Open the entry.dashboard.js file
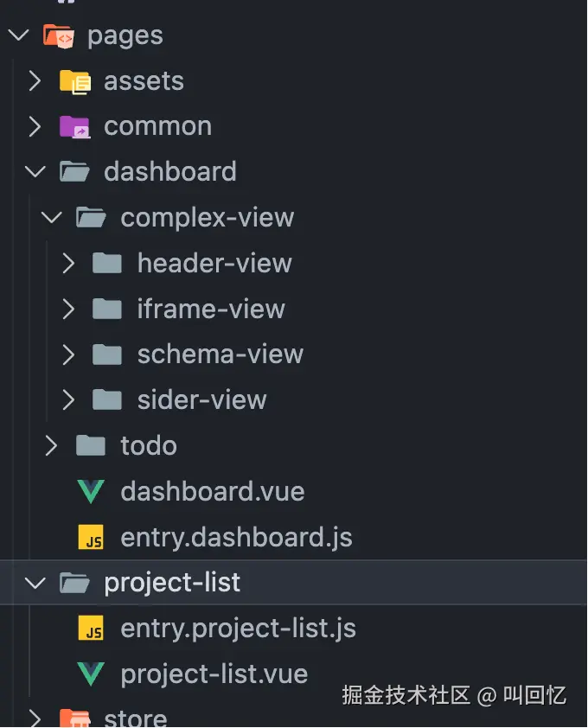Image resolution: width=588 pixels, height=728 pixels. tap(236, 538)
